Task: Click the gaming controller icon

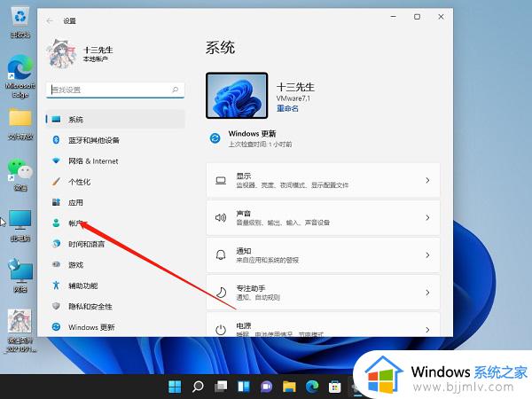Action: point(56,264)
